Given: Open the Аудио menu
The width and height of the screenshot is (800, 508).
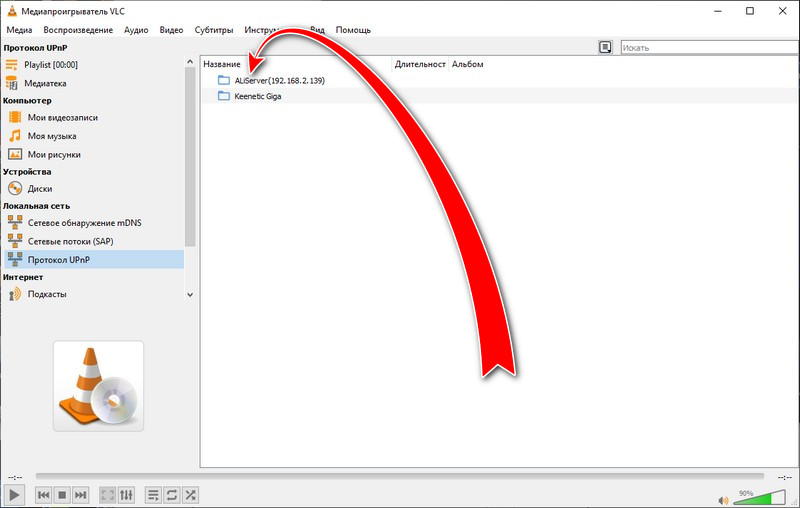Looking at the screenshot, I should [136, 30].
